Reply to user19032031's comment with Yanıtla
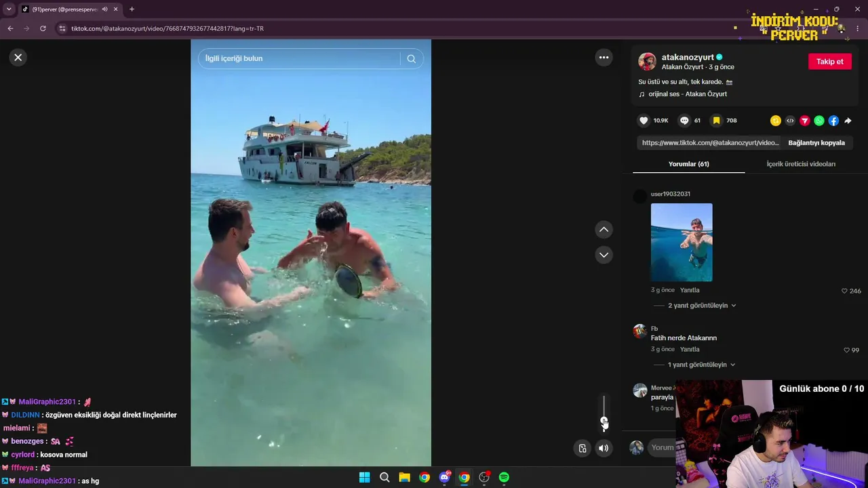Screen dimensions: 868x488 pyautogui.click(x=690, y=290)
